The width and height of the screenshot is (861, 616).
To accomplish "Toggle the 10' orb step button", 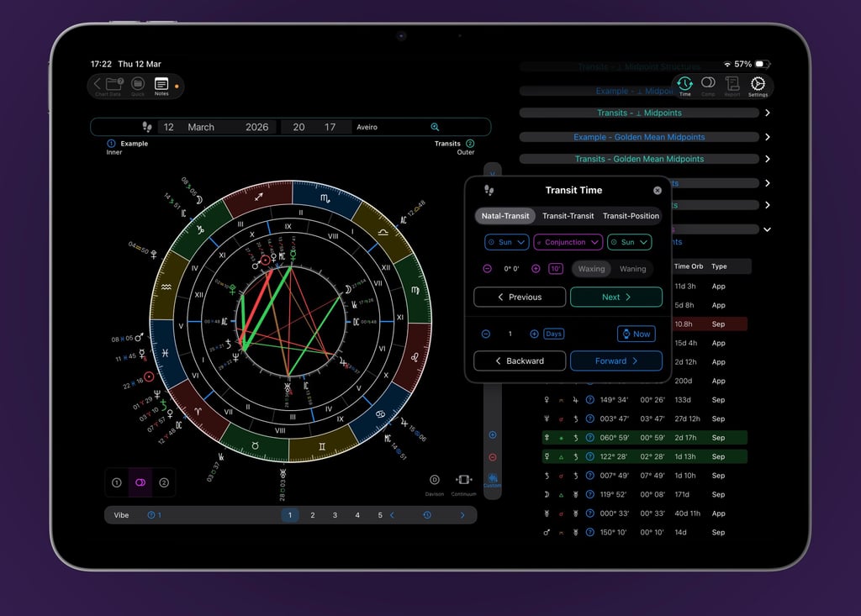I will (x=556, y=268).
